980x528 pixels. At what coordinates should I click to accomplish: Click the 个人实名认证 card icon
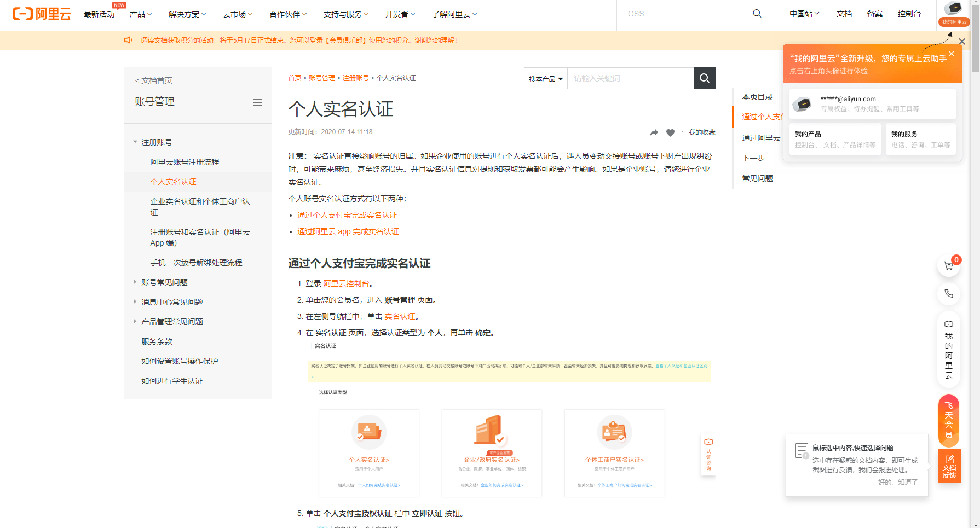tap(369, 432)
